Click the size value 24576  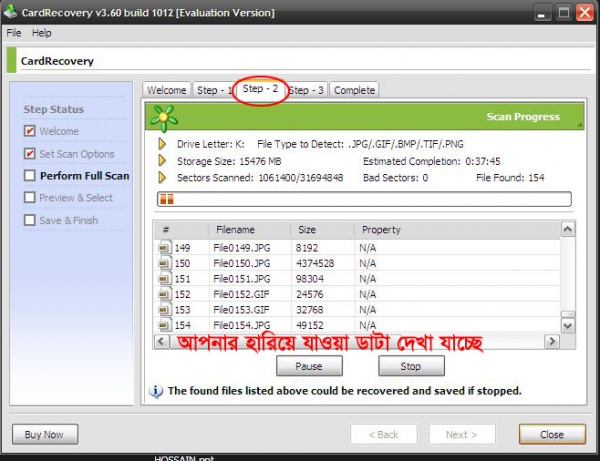[310, 294]
